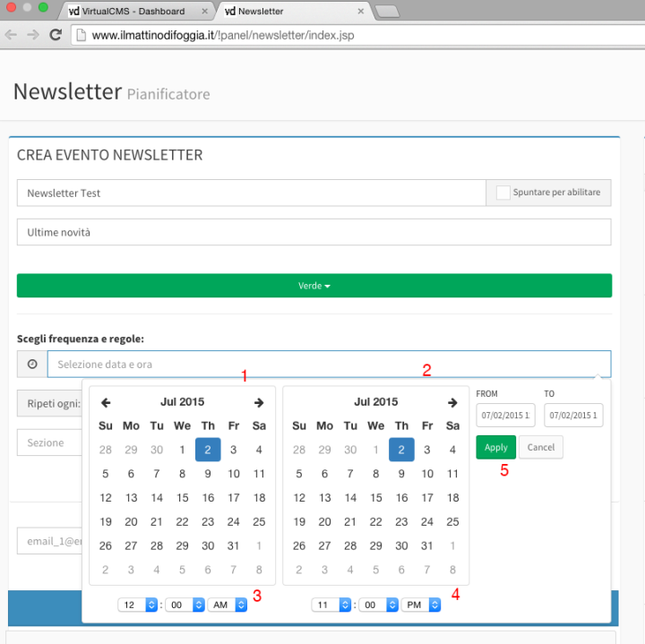Click the green Apply button
This screenshot has height=644, width=645.
[x=495, y=447]
